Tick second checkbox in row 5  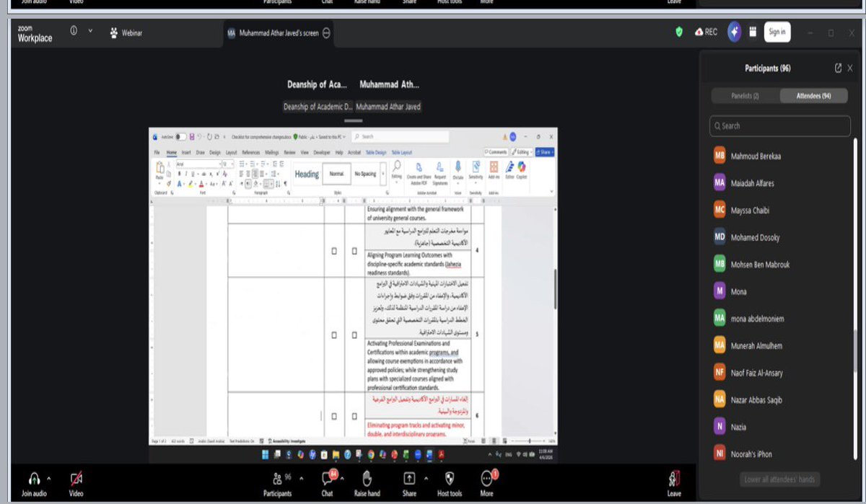coord(354,335)
